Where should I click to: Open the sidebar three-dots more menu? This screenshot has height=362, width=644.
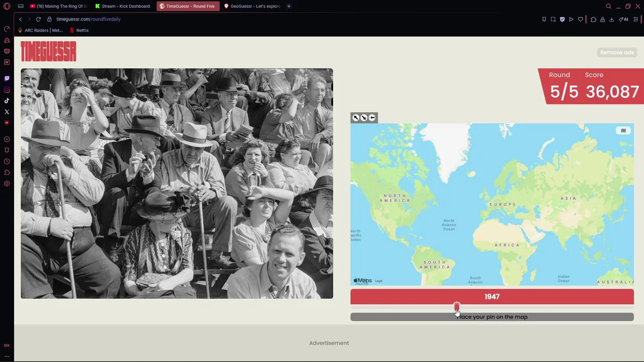pyautogui.click(x=7, y=356)
